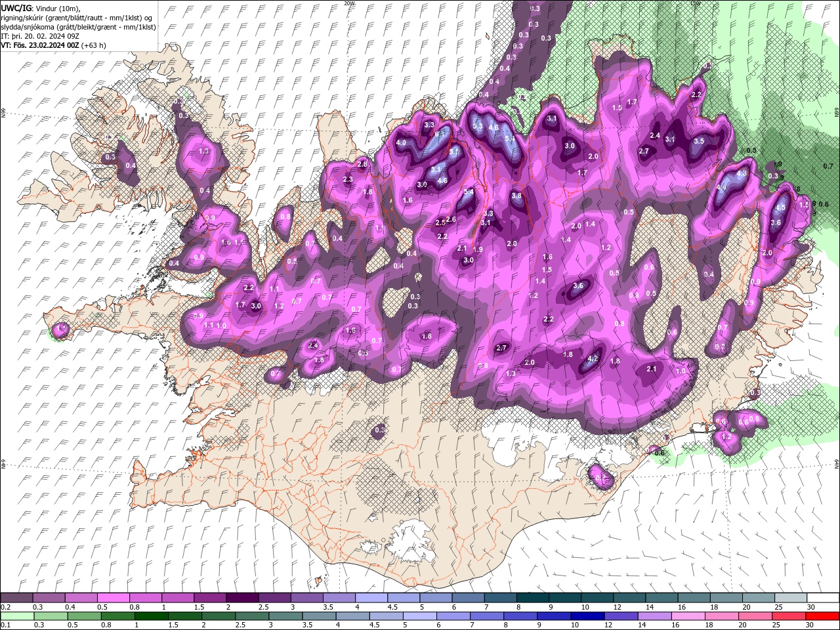Click the "3.8" precipitation value on the map
This screenshot has width=840, height=630.
click(x=516, y=196)
